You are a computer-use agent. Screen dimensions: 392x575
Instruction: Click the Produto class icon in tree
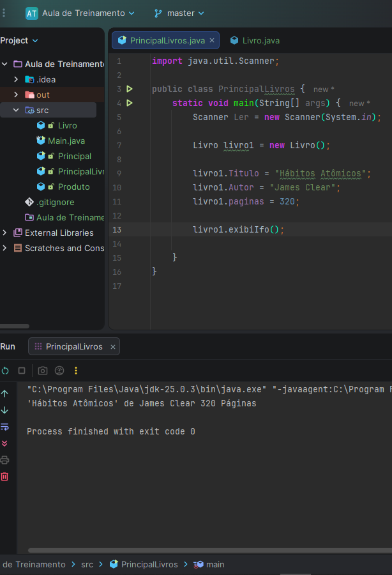(x=41, y=187)
